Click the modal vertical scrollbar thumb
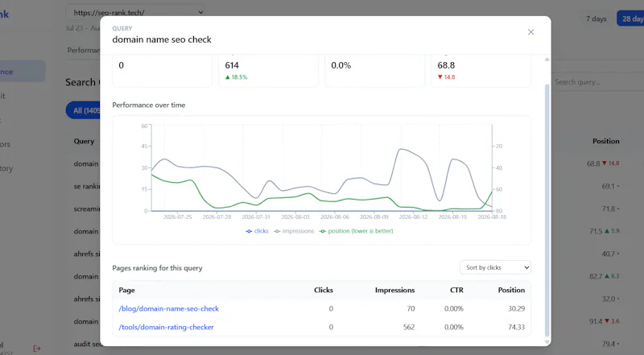The width and height of the screenshot is (644, 355). pyautogui.click(x=547, y=210)
